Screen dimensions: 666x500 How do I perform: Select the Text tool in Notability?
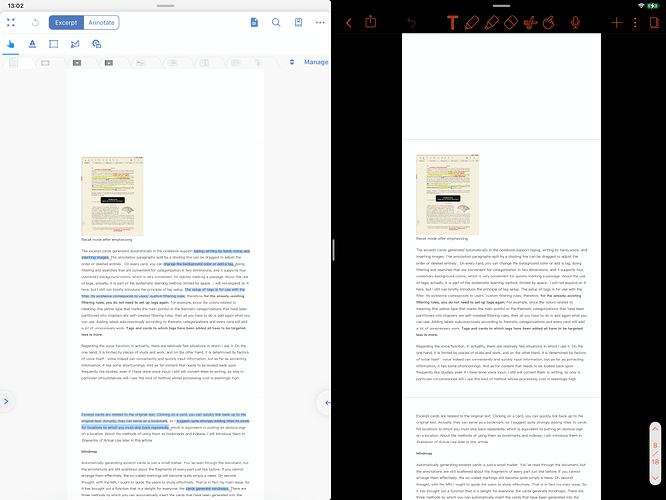point(452,23)
